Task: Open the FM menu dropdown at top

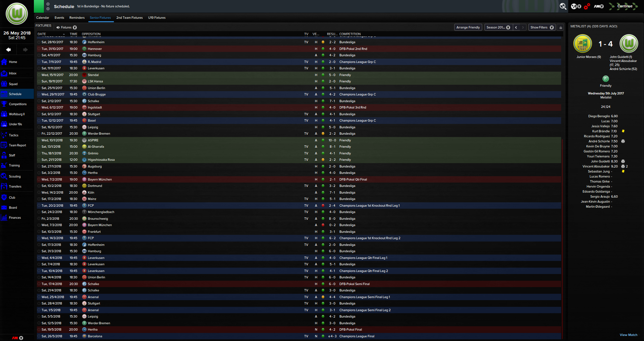Action: coord(599,6)
